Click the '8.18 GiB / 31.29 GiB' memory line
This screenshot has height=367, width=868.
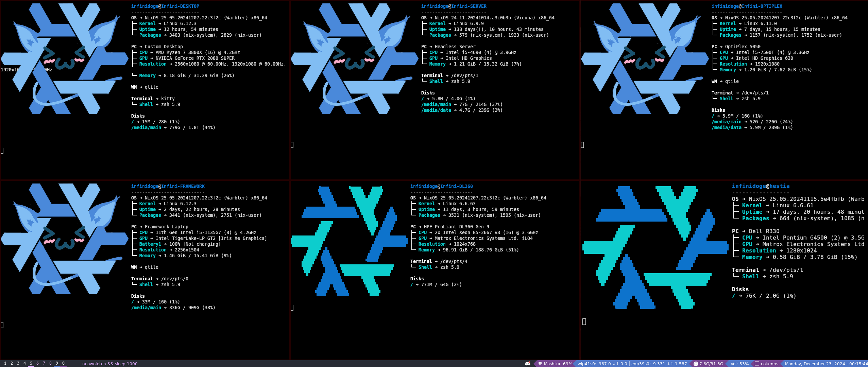pyautogui.click(x=187, y=75)
